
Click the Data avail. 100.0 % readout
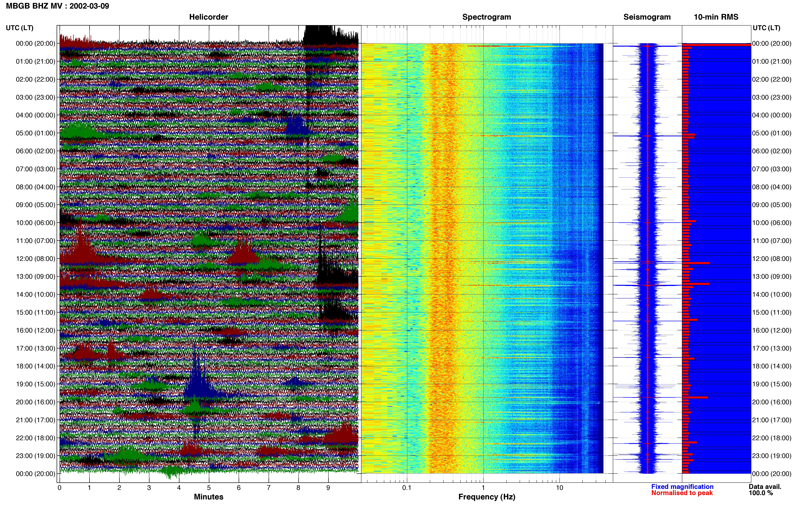coord(765,490)
